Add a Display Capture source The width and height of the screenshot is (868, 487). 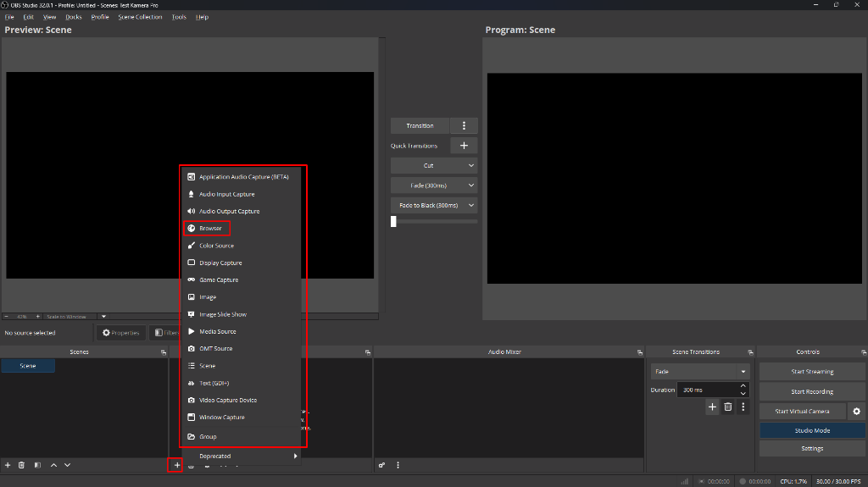[x=242, y=263]
